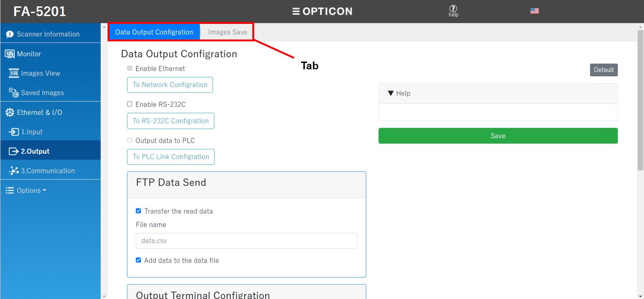Click the File name input field
The height and width of the screenshot is (299, 644).
(x=246, y=241)
